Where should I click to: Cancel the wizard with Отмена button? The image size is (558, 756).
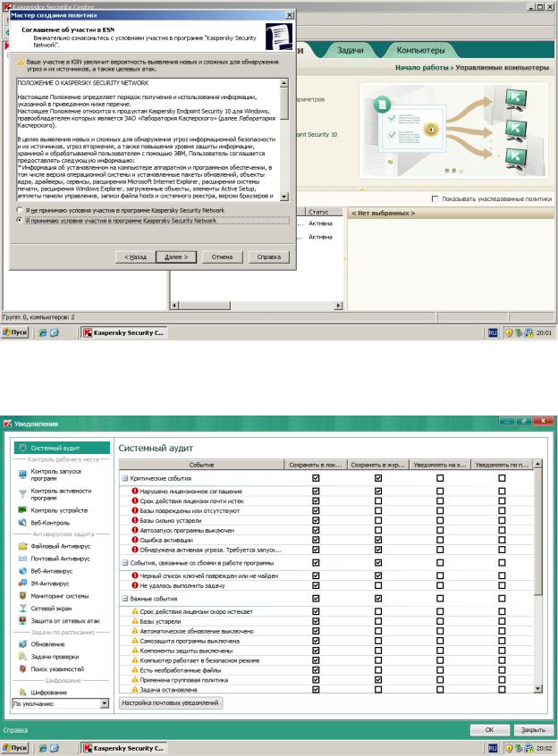pos(222,257)
